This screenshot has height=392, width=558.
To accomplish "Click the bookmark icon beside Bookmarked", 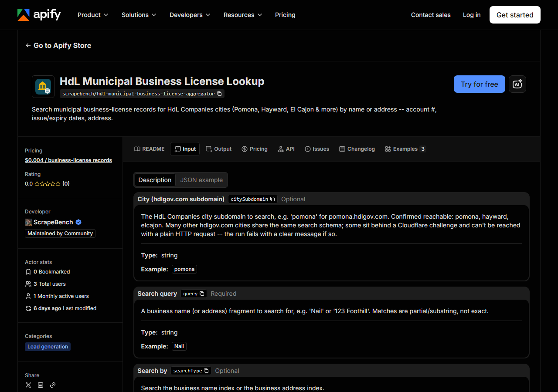I will coord(28,272).
